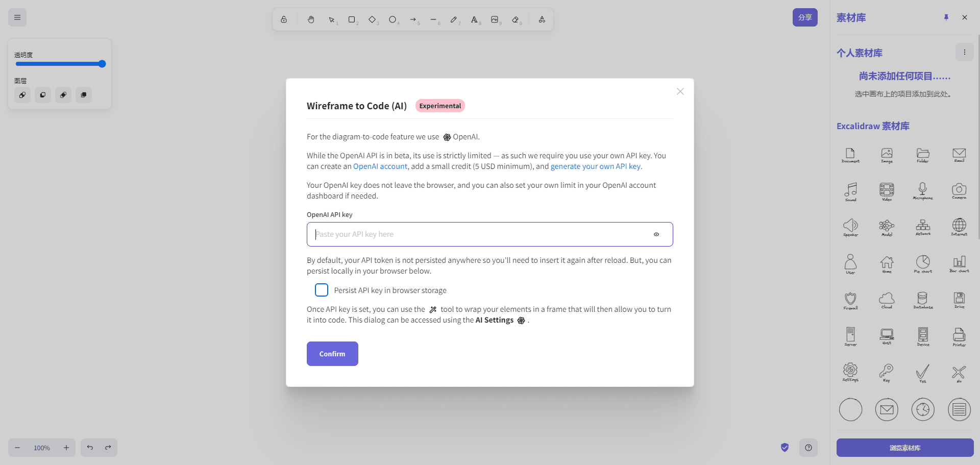Unpin the library sidebar
The image size is (980, 465).
click(x=946, y=17)
